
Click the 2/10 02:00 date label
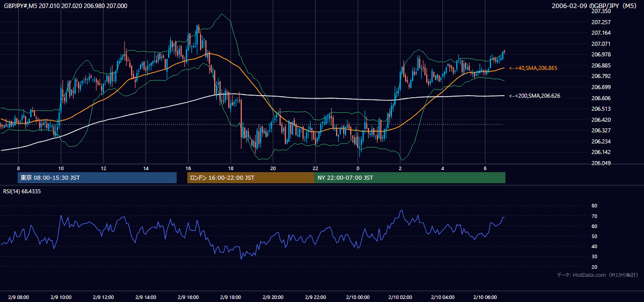coord(400,297)
